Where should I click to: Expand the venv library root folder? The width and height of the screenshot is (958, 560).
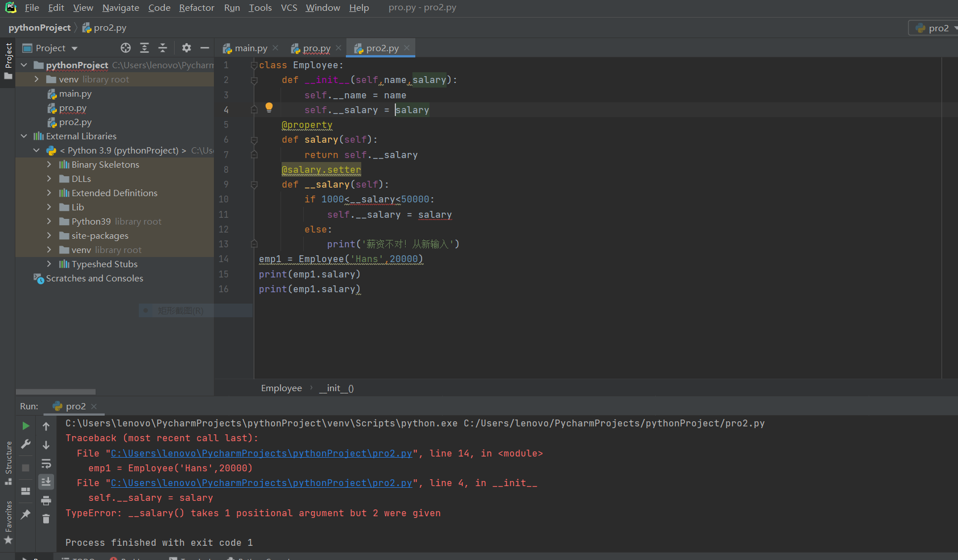tap(36, 79)
